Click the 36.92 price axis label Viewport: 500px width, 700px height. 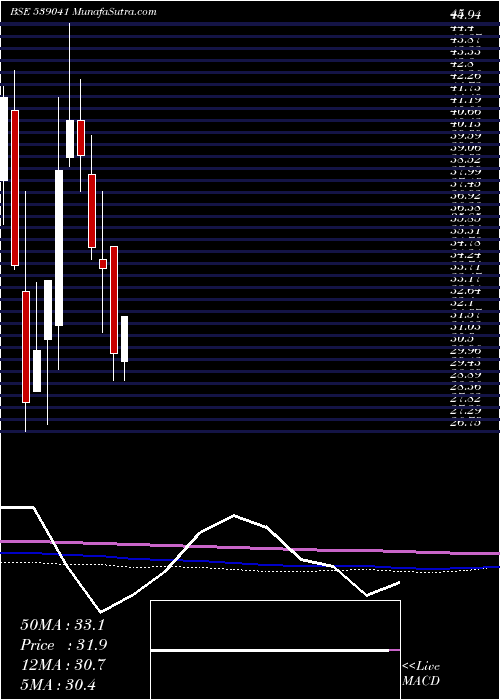(x=466, y=196)
